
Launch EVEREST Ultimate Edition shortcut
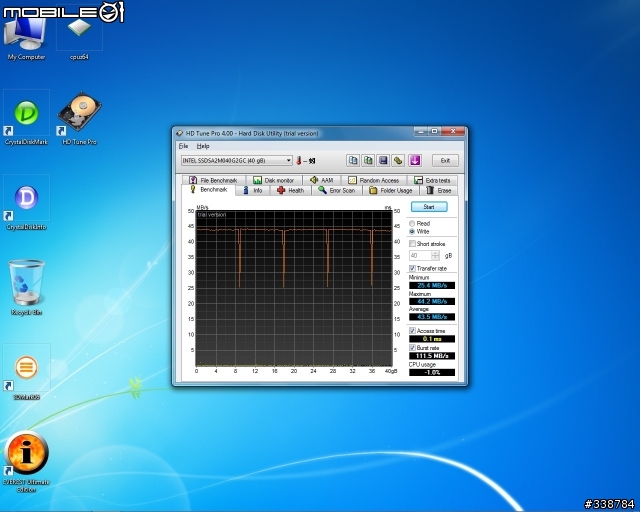tap(26, 461)
